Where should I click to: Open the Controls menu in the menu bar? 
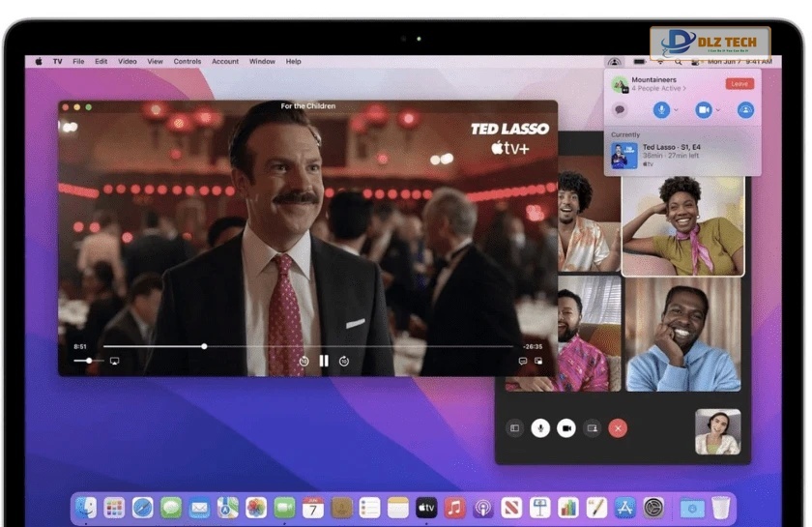pyautogui.click(x=188, y=61)
